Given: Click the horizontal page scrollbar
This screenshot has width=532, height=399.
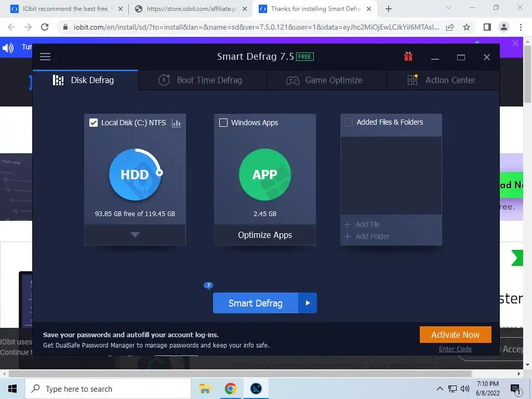Looking at the screenshot, I should (240, 374).
